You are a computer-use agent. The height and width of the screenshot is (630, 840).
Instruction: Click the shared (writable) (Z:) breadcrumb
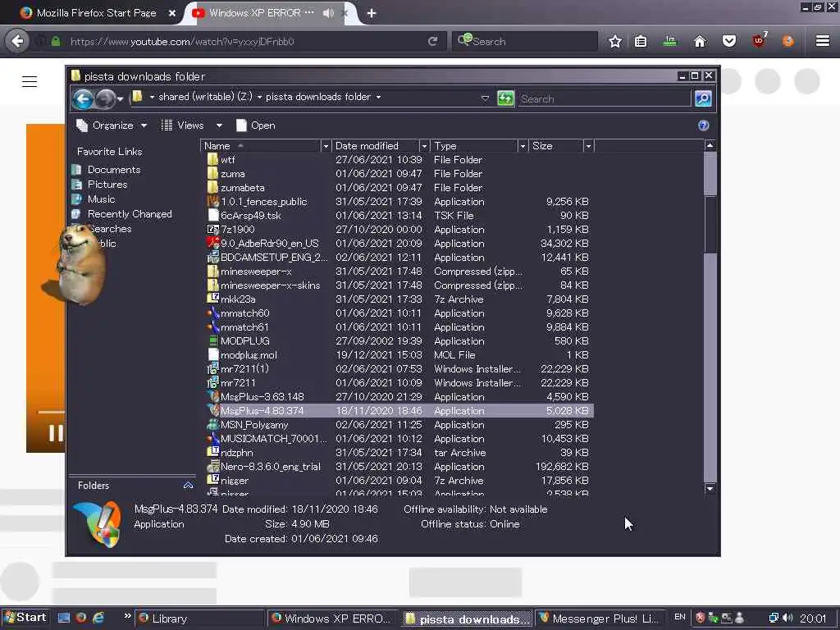pos(205,97)
